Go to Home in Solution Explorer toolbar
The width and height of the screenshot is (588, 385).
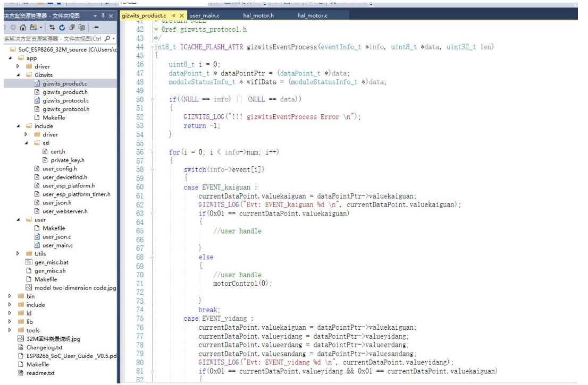click(x=23, y=27)
